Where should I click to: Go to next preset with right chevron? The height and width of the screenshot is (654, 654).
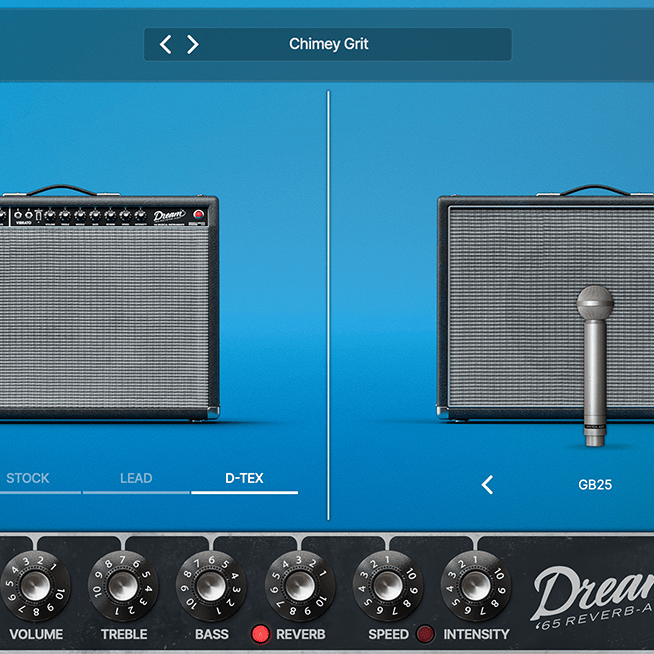pos(192,44)
